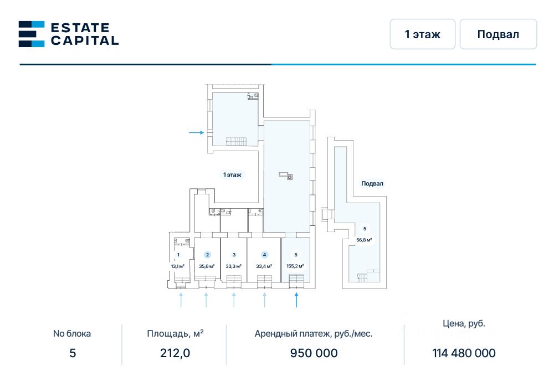
Task: Click entrance arrow below block 5
Action: 296,300
